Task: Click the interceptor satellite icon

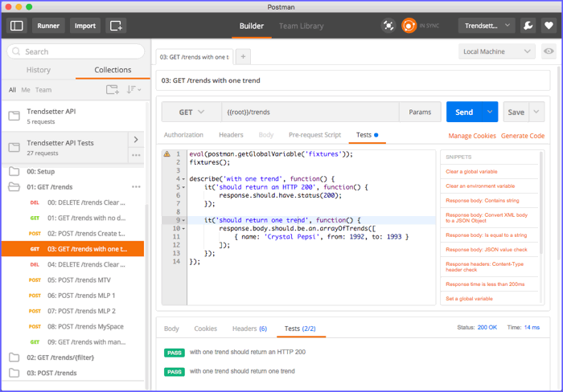Action: [x=388, y=26]
